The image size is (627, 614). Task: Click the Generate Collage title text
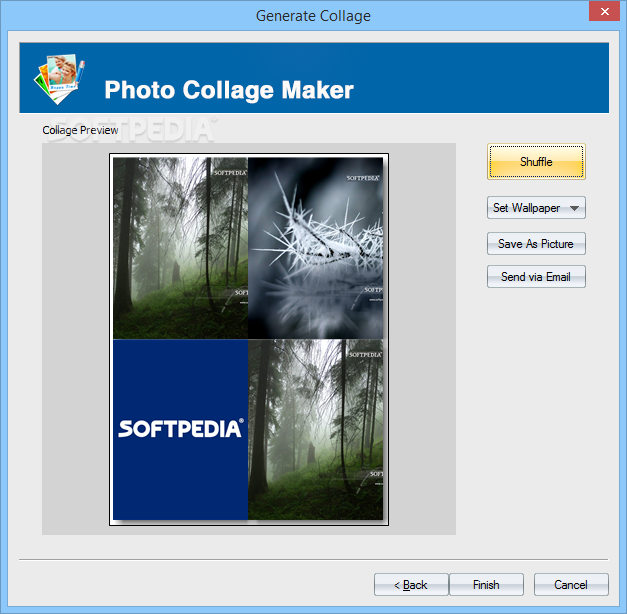coord(313,16)
